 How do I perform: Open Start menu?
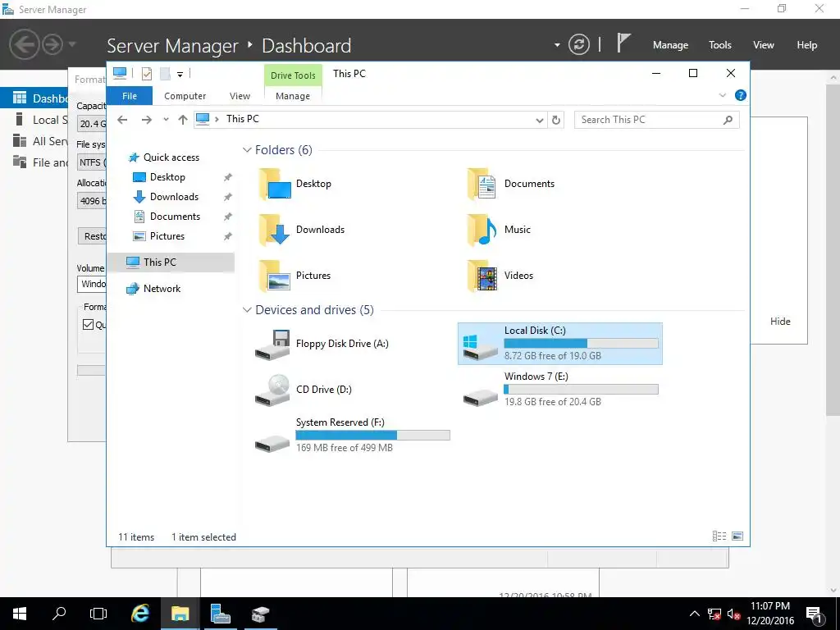(x=20, y=614)
